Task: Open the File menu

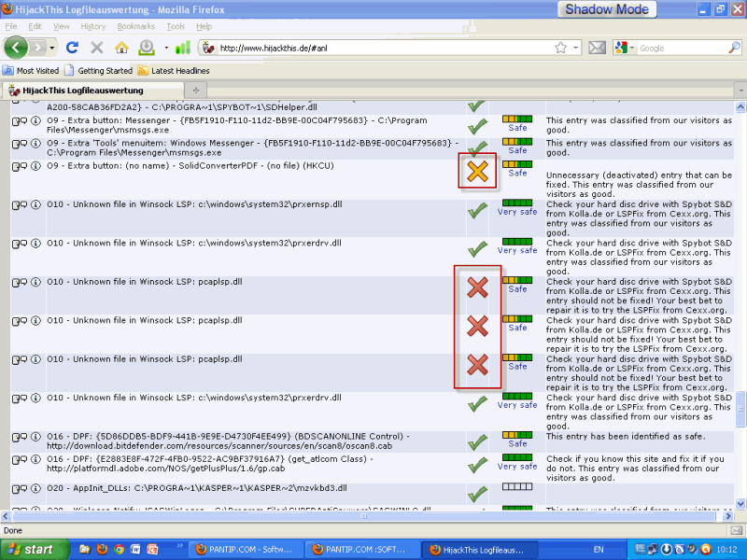Action: pyautogui.click(x=11, y=26)
